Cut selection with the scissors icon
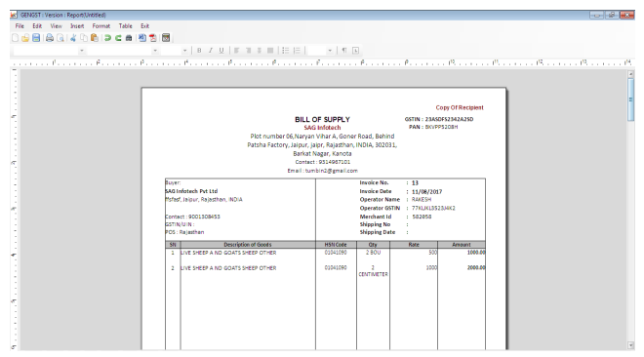644x357 pixels. click(x=73, y=38)
